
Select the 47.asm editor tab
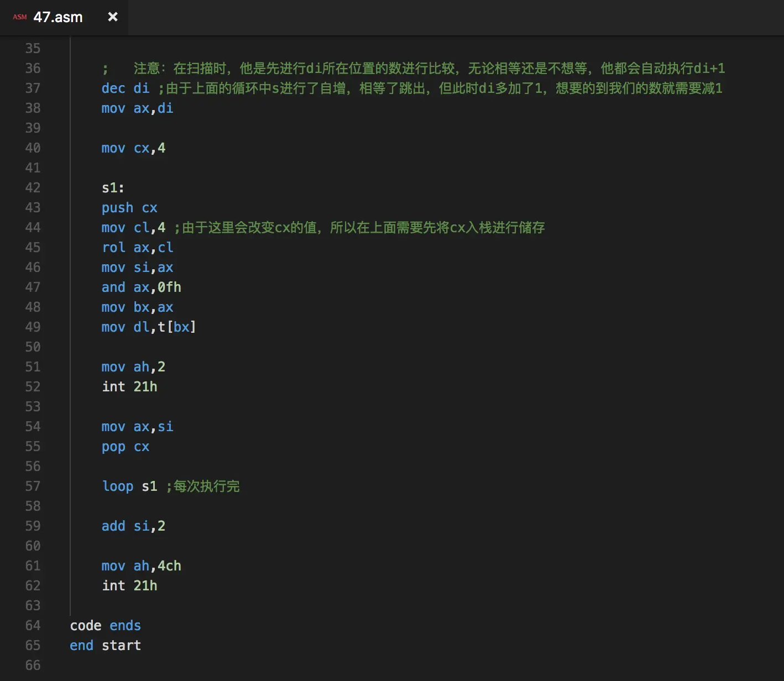tap(64, 17)
